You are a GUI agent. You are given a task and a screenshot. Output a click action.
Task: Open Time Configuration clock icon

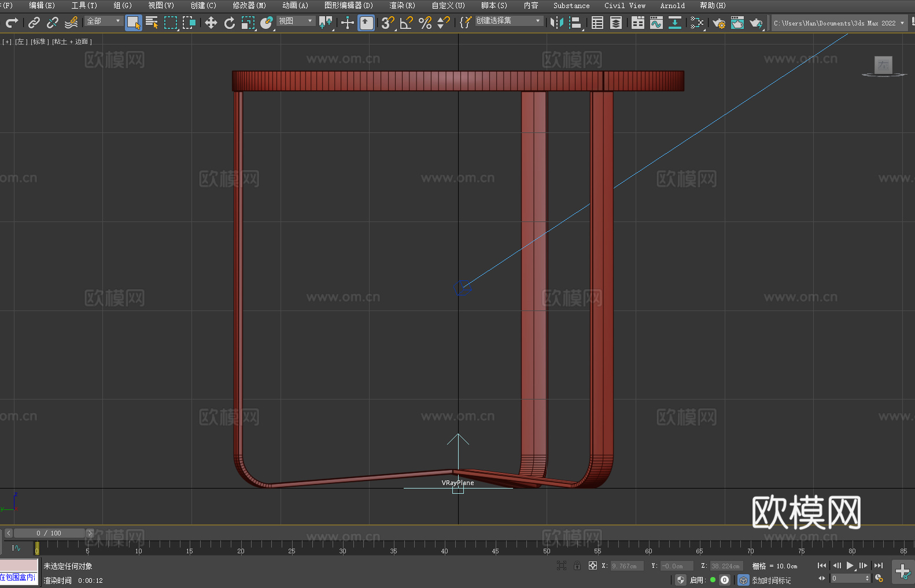point(879,578)
